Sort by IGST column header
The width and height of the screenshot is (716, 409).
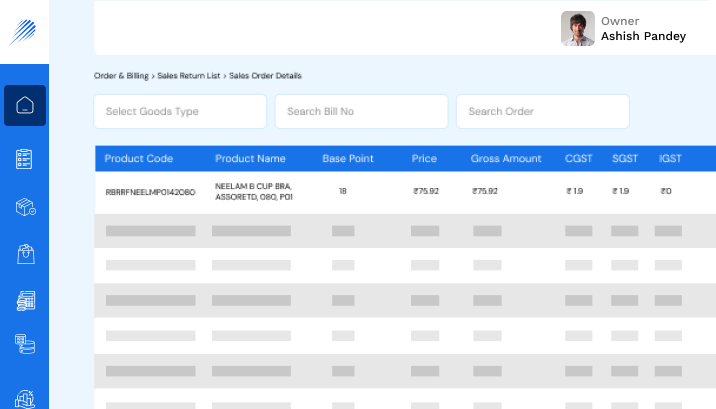click(670, 158)
